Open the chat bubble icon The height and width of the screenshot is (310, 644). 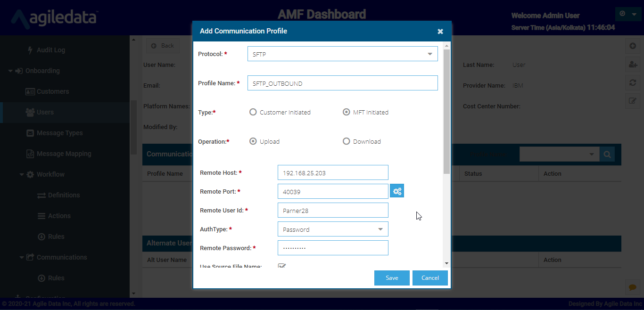coord(633,287)
